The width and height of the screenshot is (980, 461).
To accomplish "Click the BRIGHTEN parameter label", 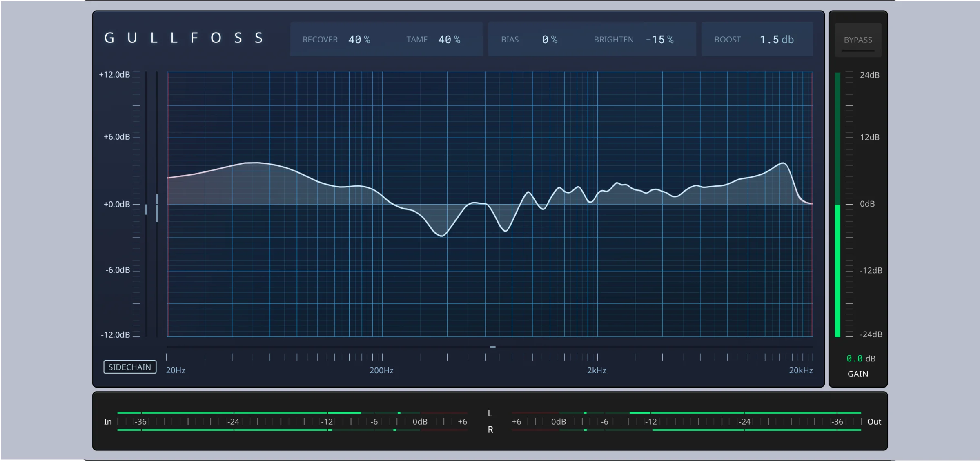I will 614,40.
